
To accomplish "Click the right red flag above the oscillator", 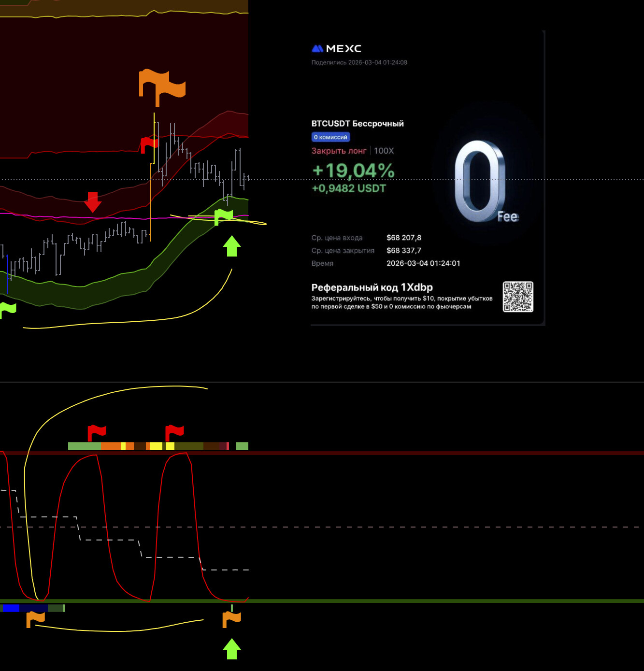I will point(174,432).
